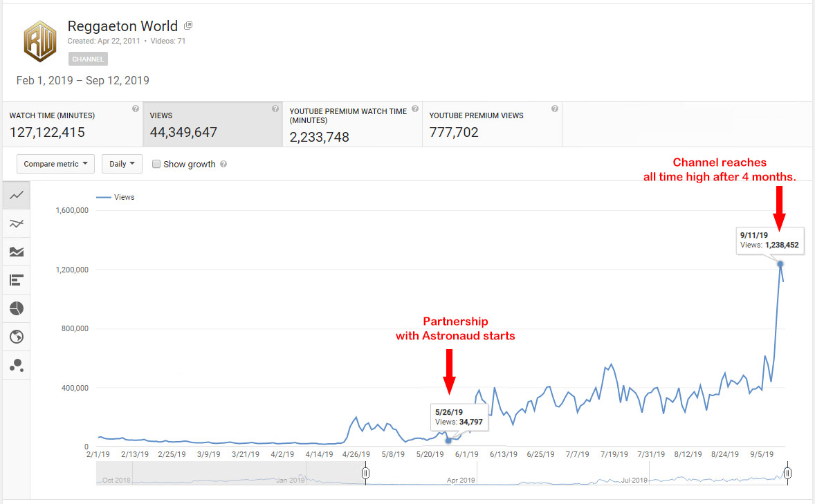Click the Views legend entry
The image size is (815, 504).
116,198
